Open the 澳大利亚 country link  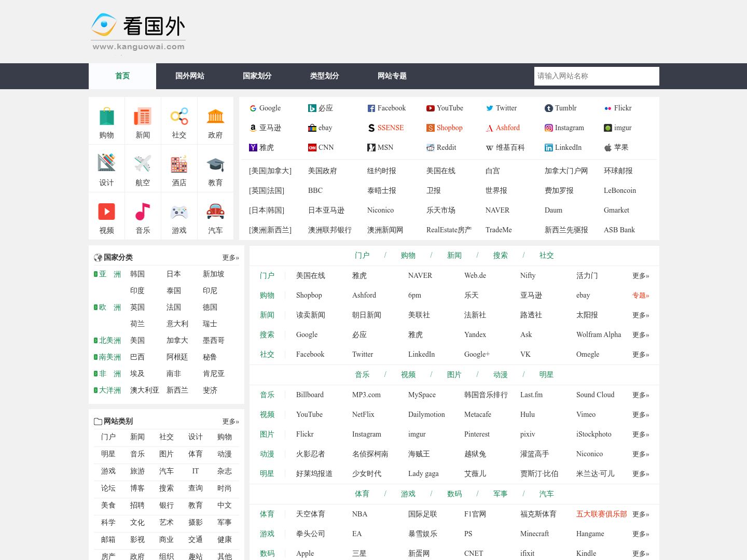point(145,390)
